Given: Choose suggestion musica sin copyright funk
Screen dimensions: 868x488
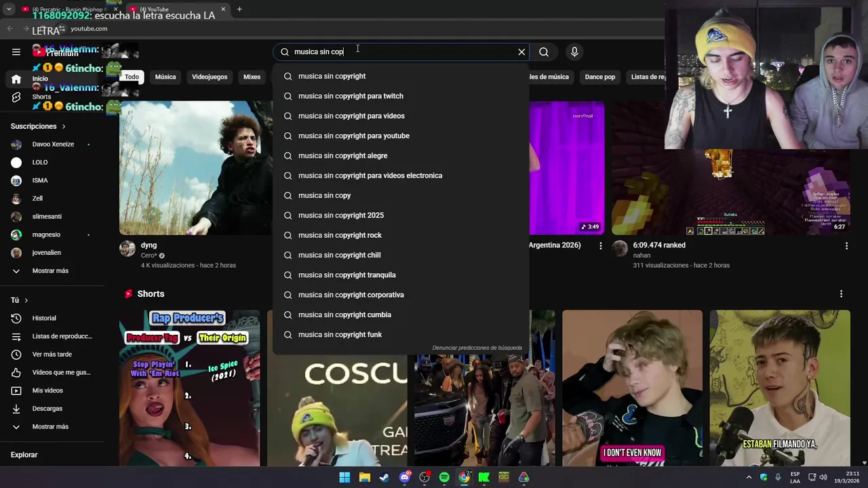Looking at the screenshot, I should [401, 335].
